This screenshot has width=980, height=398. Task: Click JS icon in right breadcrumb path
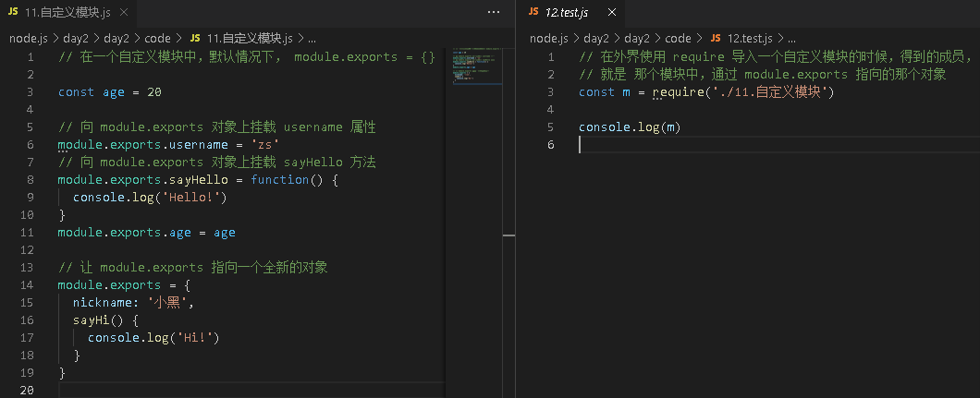tap(717, 39)
